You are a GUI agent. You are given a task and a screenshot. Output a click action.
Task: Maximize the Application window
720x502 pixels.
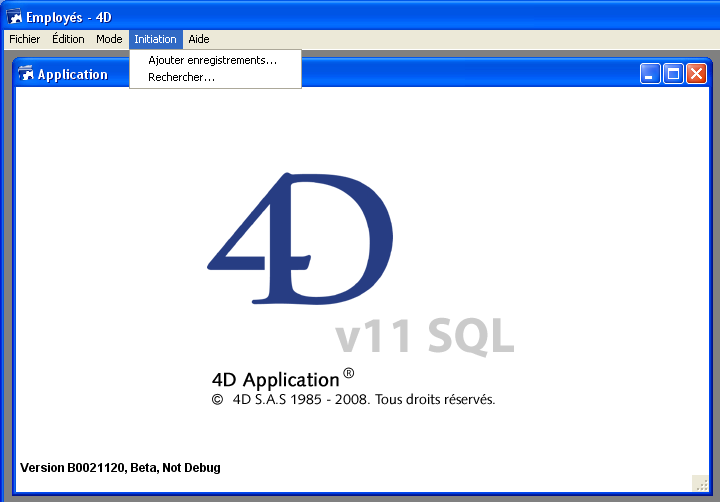(673, 74)
